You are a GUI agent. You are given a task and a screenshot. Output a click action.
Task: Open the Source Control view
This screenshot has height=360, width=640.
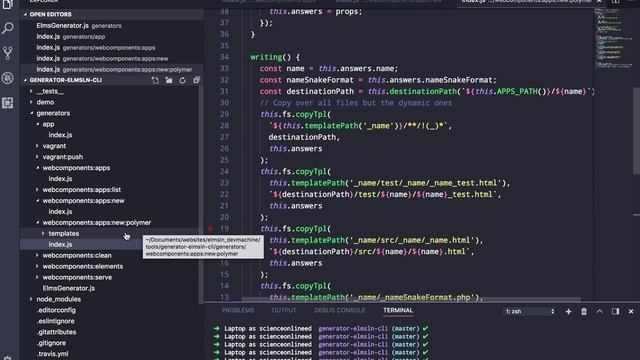7,53
